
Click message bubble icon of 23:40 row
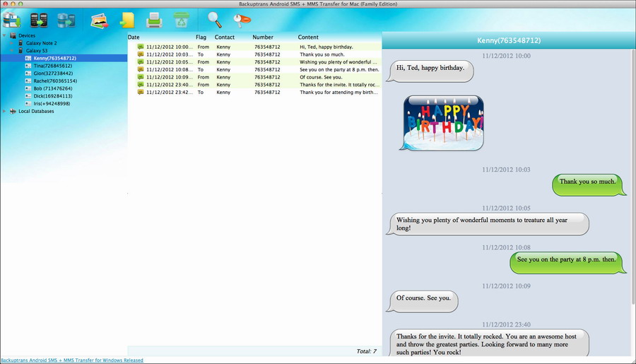pyautogui.click(x=141, y=84)
